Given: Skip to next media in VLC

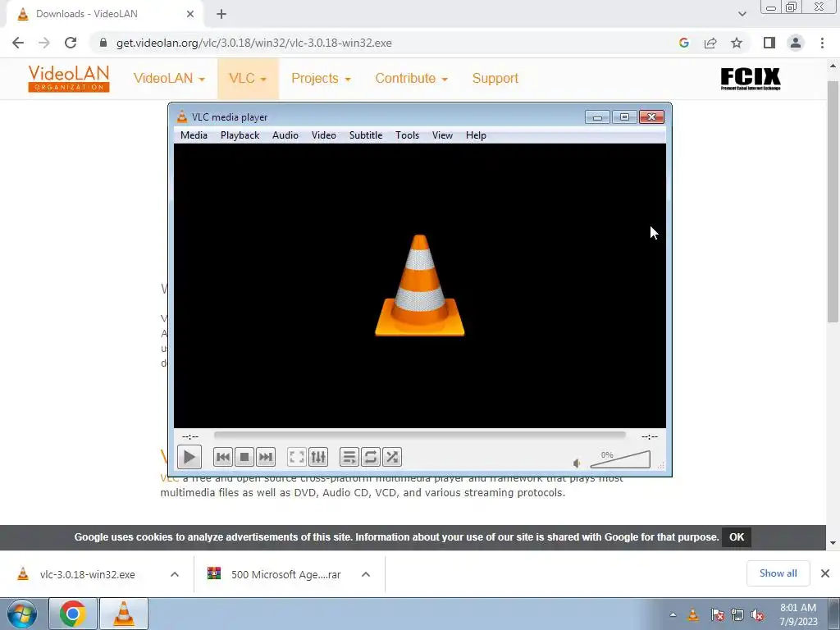Looking at the screenshot, I should point(265,457).
